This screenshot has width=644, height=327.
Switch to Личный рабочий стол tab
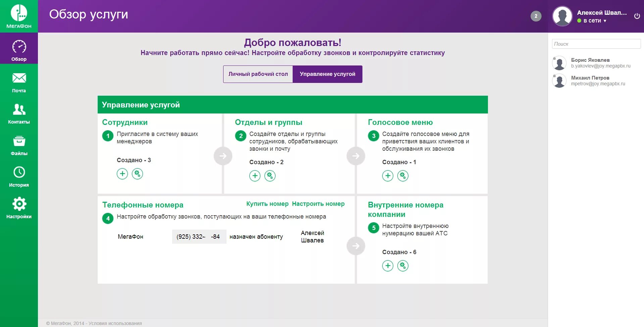[x=258, y=74]
